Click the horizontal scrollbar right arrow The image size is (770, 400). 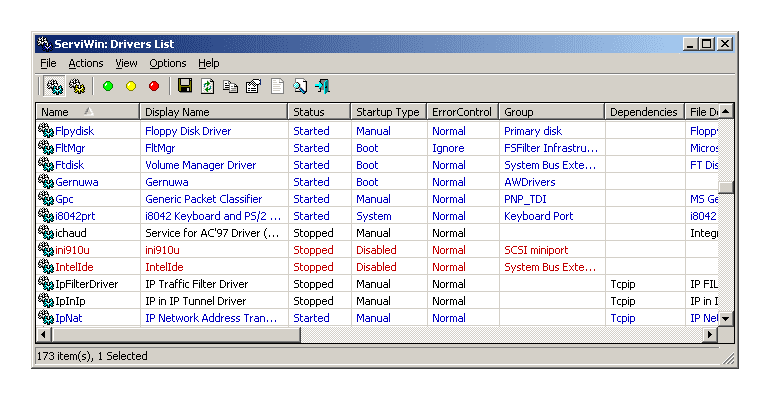(710, 335)
